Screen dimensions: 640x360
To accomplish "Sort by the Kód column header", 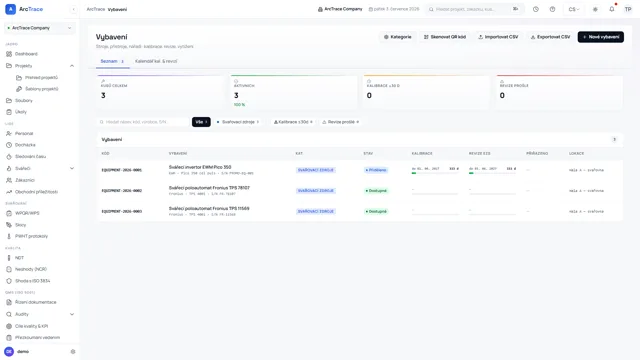I will click(x=105, y=153).
